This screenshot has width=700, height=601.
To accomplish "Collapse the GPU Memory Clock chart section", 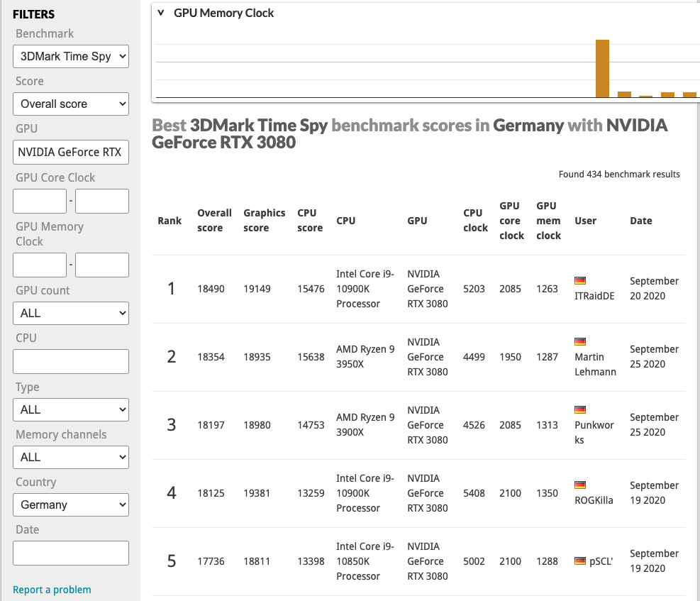I will (161, 13).
